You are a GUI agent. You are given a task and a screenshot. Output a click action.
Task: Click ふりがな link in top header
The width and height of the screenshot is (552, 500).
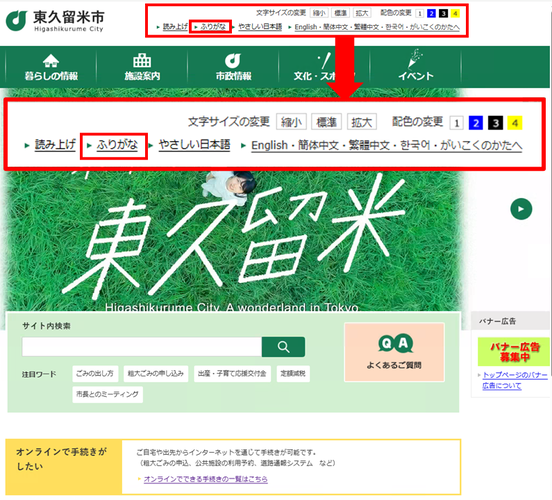pyautogui.click(x=213, y=27)
